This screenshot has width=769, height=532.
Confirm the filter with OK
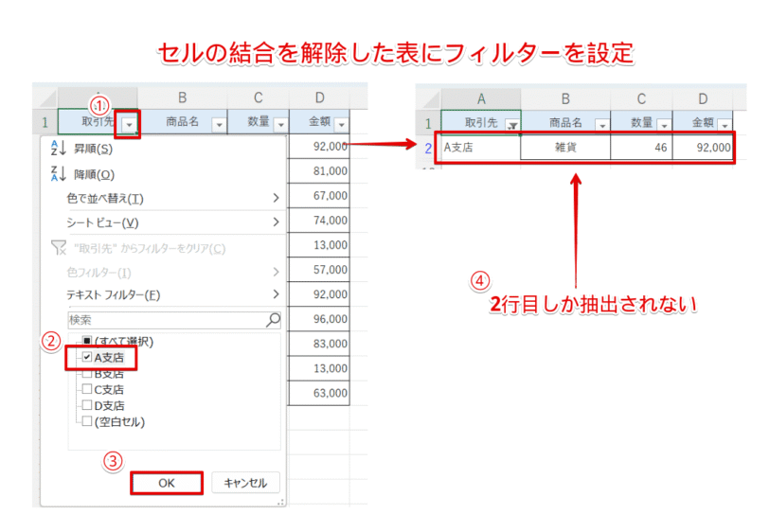click(167, 483)
